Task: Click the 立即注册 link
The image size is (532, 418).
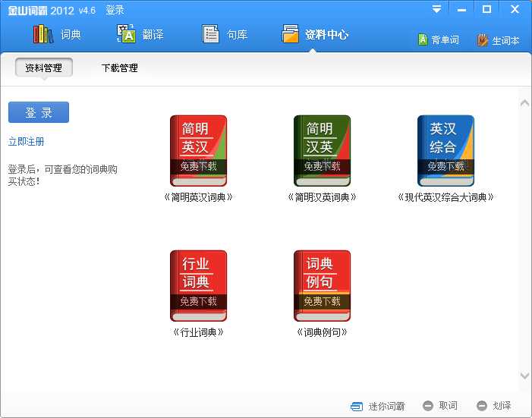Action: 26,141
